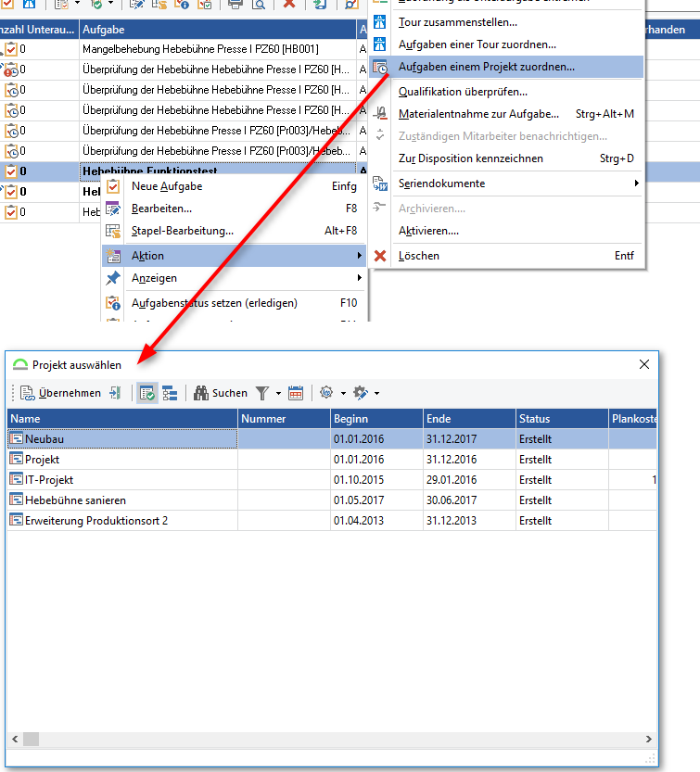Screen dimensions: 700x772
Task: Toggle the list view mode in Projekt auswählen
Action: point(147,393)
